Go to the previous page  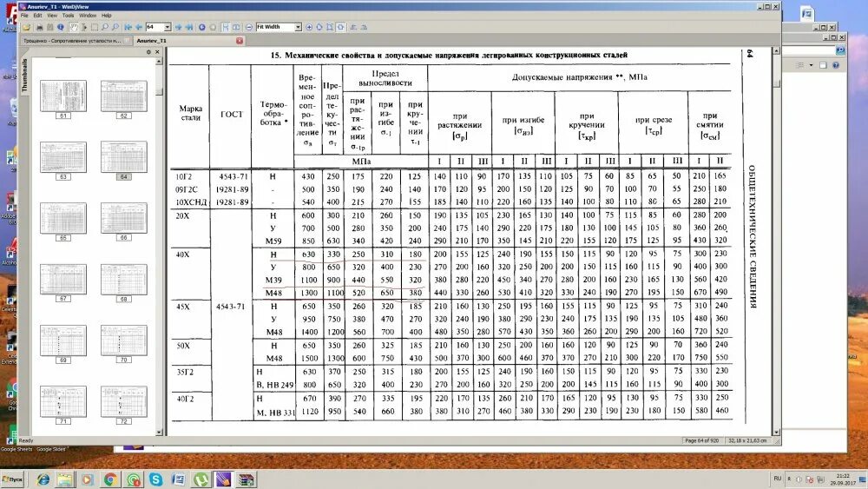[139, 27]
